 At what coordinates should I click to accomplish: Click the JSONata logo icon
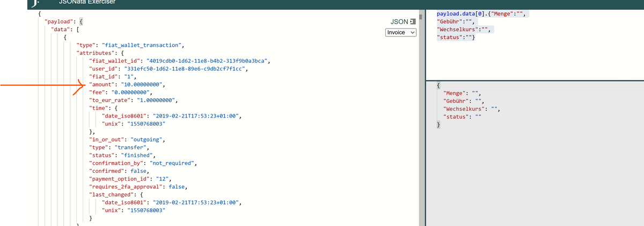point(35,3)
